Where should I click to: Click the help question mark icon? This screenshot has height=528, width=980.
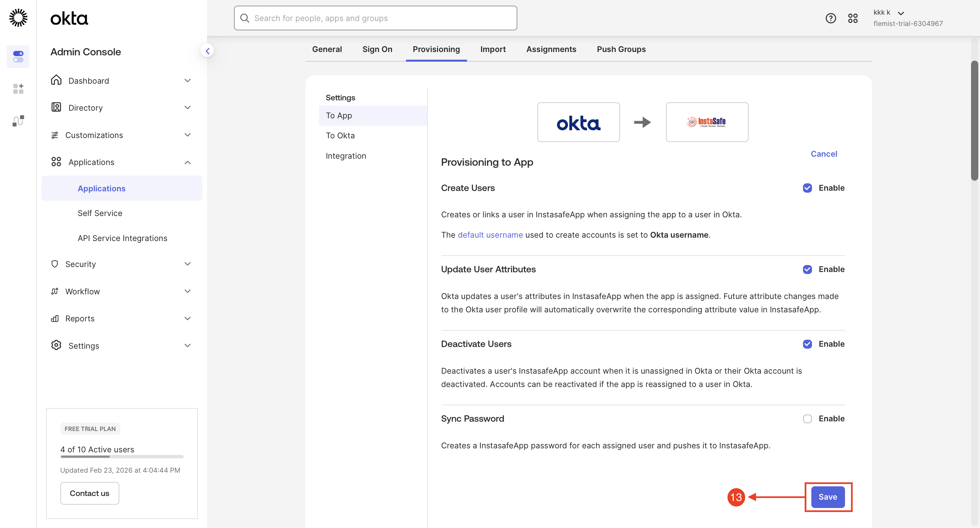(830, 18)
